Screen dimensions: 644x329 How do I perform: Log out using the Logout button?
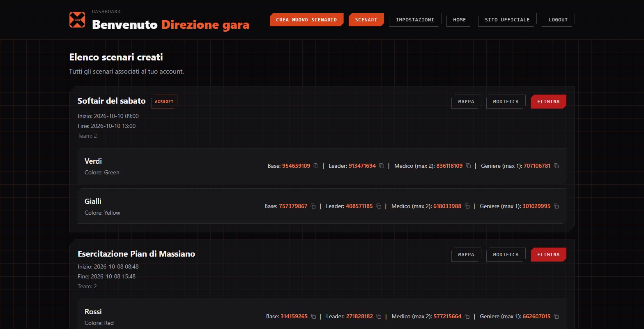pos(558,20)
